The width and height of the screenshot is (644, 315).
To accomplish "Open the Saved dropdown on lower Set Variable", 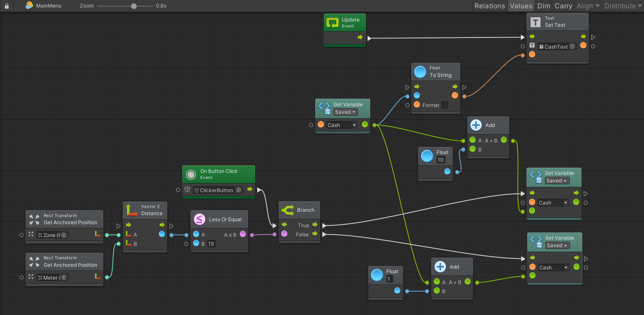I will [x=557, y=245].
